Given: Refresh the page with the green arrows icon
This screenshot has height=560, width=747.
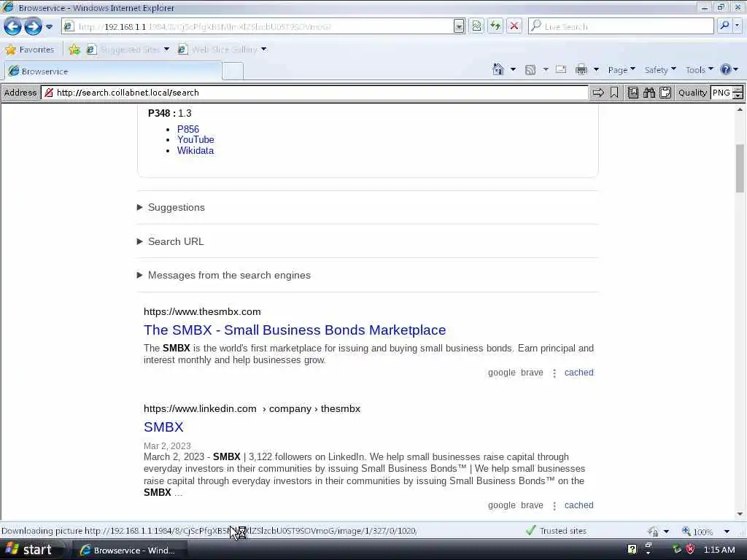Looking at the screenshot, I should 495,26.
